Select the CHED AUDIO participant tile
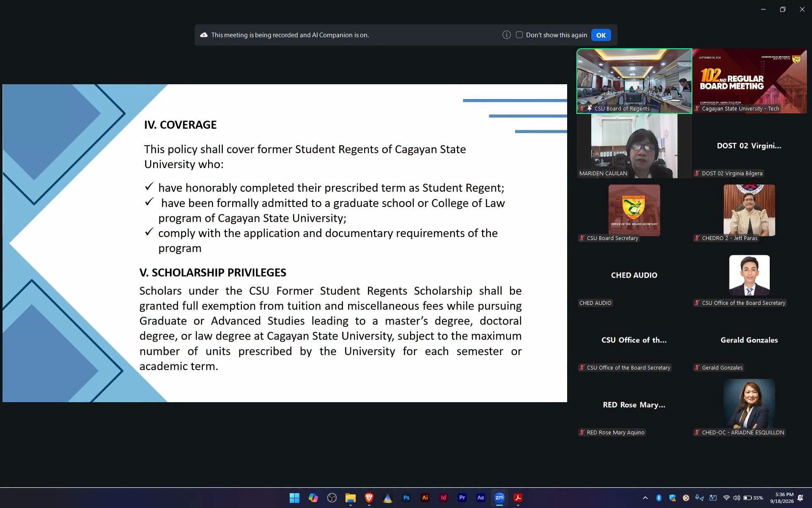Image resolution: width=812 pixels, height=508 pixels. pyautogui.click(x=634, y=276)
